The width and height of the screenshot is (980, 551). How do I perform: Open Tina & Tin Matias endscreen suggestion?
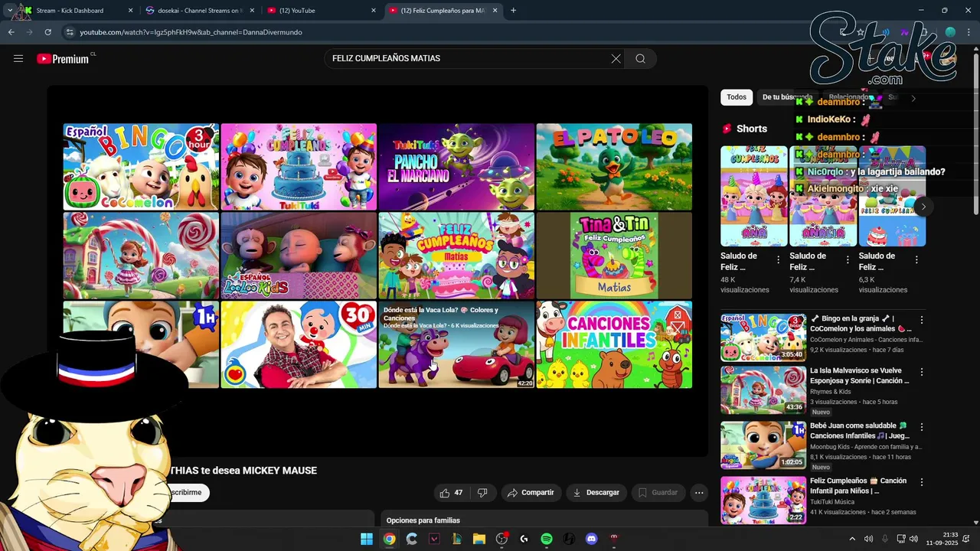[614, 256]
